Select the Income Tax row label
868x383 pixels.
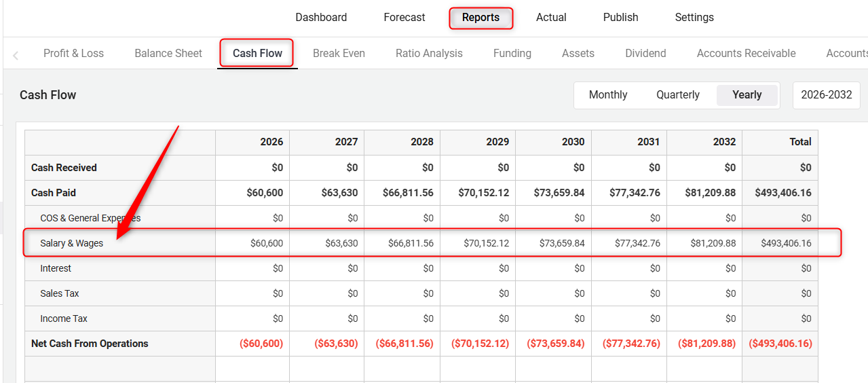(64, 318)
